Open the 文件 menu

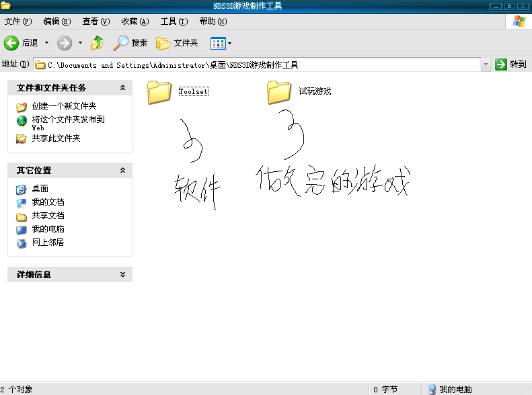click(x=18, y=21)
